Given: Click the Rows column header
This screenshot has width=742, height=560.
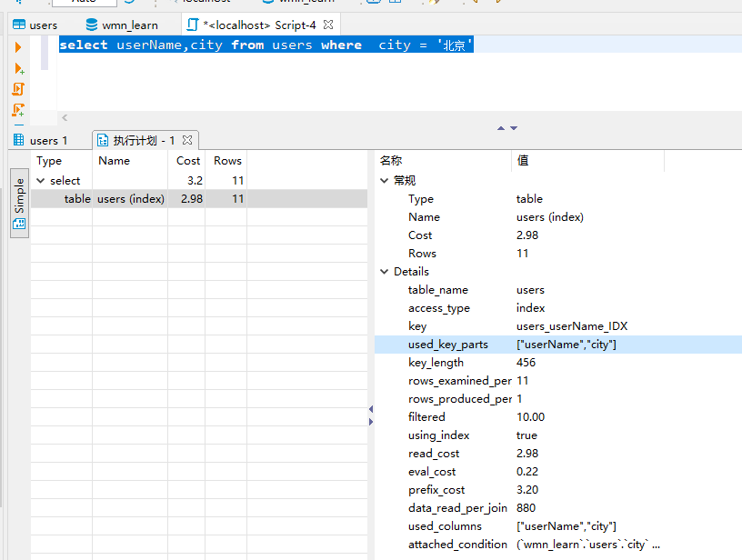Looking at the screenshot, I should (227, 161).
